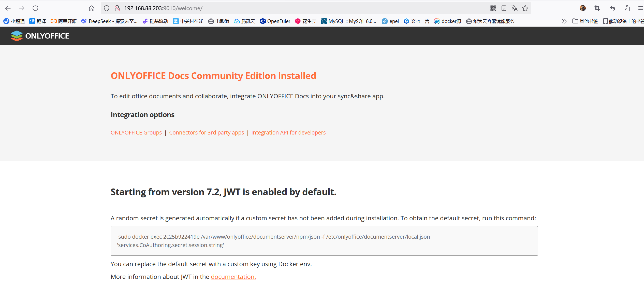View insecure connection lock info

(x=117, y=8)
